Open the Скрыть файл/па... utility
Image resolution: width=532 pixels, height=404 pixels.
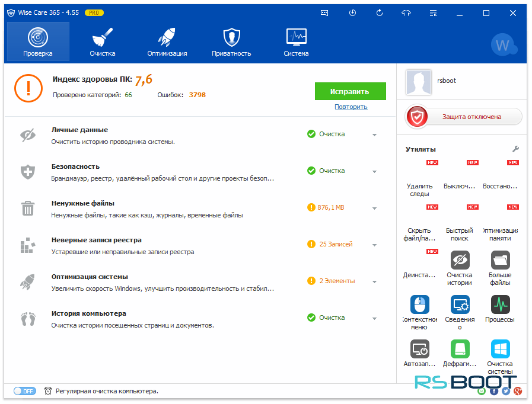pos(420,224)
